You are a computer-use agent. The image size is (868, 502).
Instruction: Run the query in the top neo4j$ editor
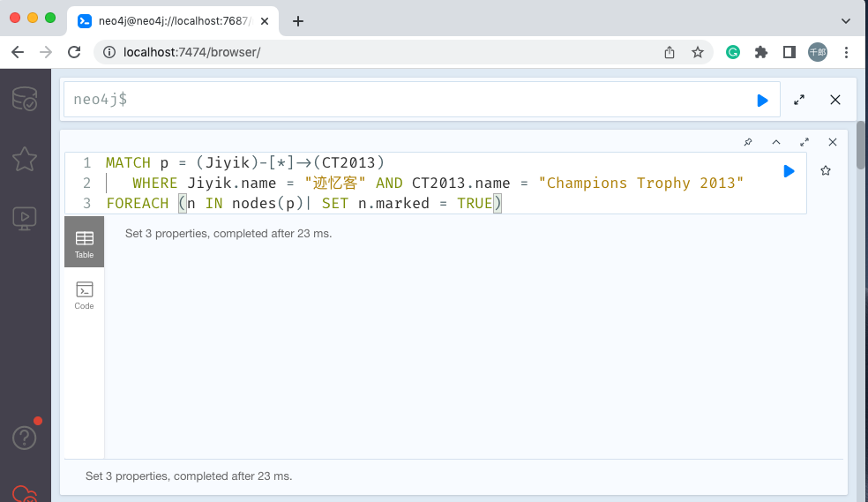pyautogui.click(x=762, y=101)
